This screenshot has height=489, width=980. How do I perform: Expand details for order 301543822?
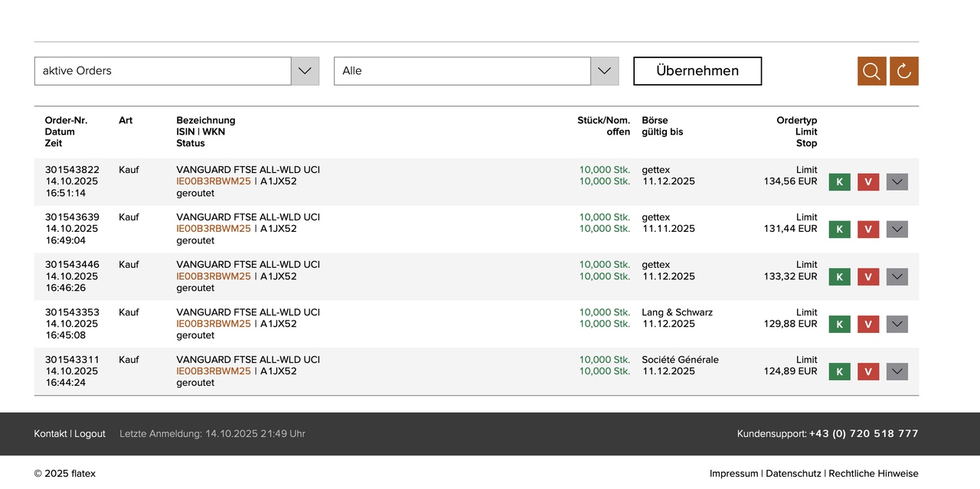click(x=897, y=182)
